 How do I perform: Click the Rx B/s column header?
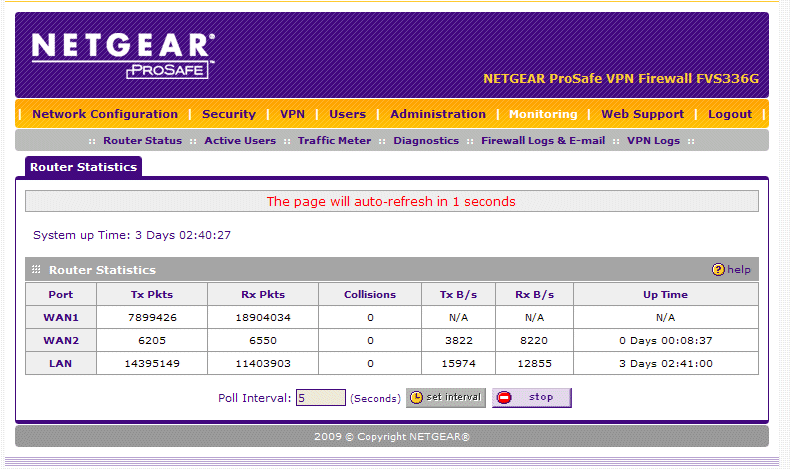(x=535, y=295)
